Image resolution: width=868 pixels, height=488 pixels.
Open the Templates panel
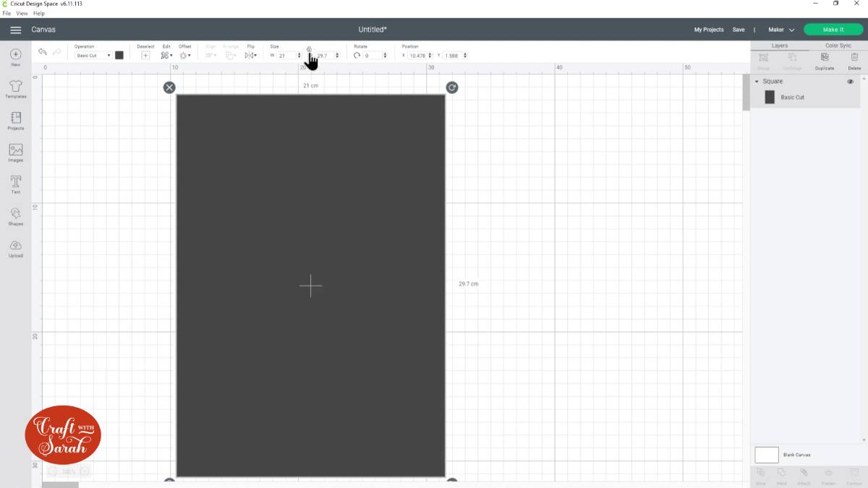[x=15, y=89]
